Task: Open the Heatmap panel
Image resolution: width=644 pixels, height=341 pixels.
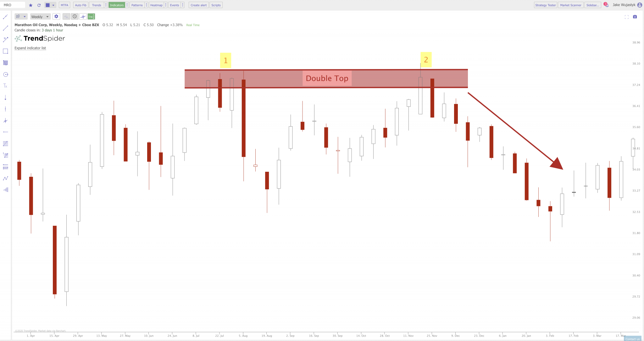Action: click(x=156, y=5)
